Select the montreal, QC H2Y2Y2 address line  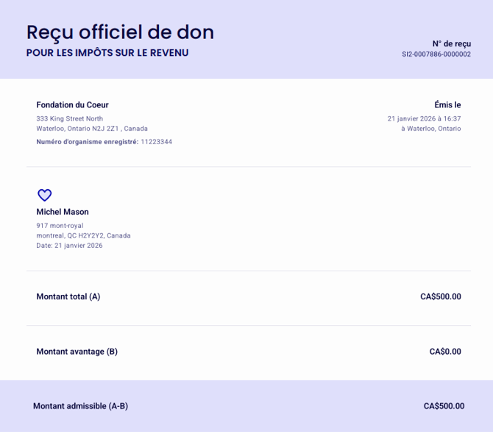point(83,235)
